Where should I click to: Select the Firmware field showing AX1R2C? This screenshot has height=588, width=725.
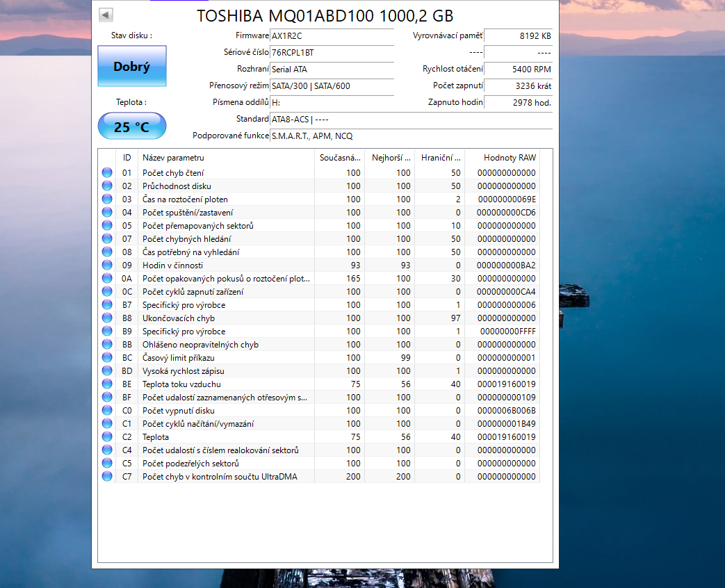pos(332,36)
